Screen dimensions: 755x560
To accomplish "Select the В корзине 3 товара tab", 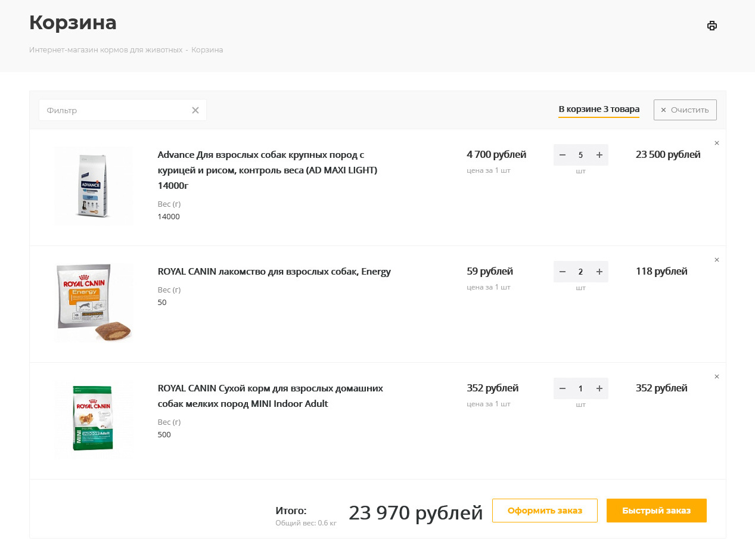I will (x=598, y=110).
